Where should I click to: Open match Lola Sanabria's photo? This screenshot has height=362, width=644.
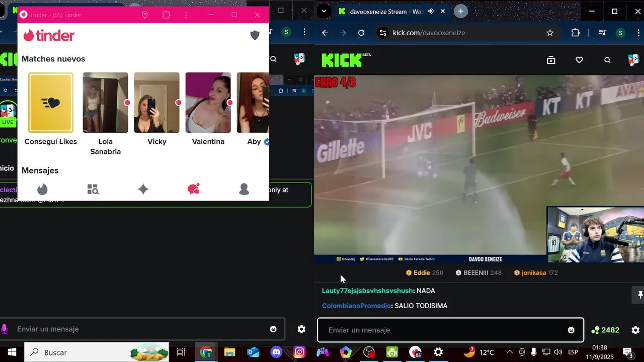(105, 103)
